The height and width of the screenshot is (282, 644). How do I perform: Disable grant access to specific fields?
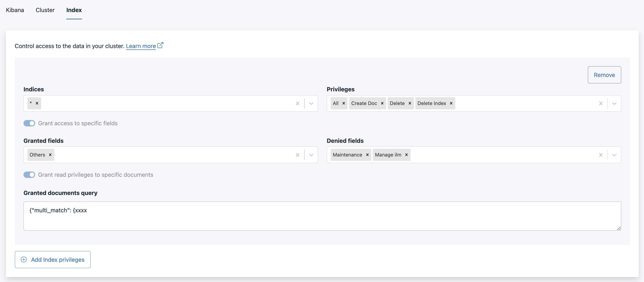click(x=29, y=123)
